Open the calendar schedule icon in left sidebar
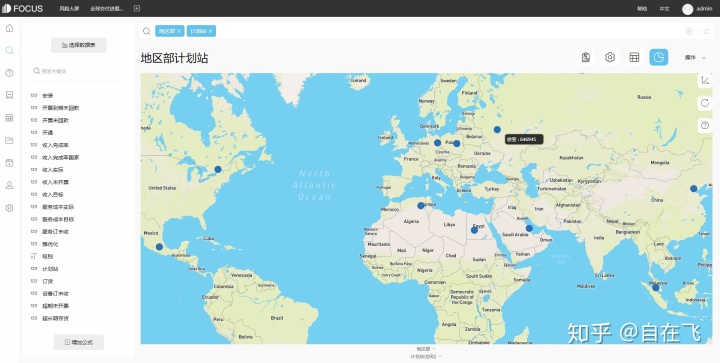The height and width of the screenshot is (363, 720). point(9,163)
